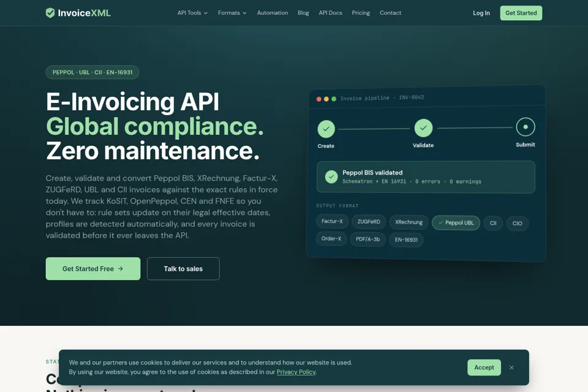Expand the Formats dropdown menu
The image size is (588, 392).
coord(232,13)
